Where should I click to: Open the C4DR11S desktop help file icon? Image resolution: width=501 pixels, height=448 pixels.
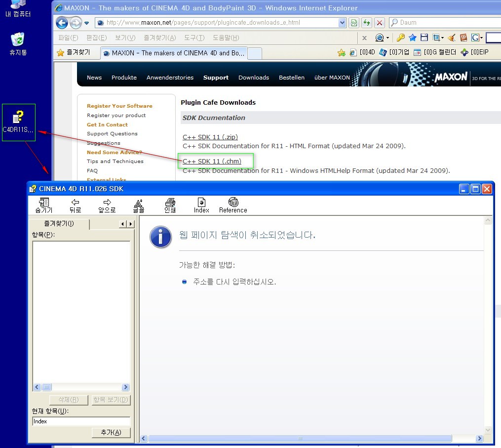click(18, 121)
